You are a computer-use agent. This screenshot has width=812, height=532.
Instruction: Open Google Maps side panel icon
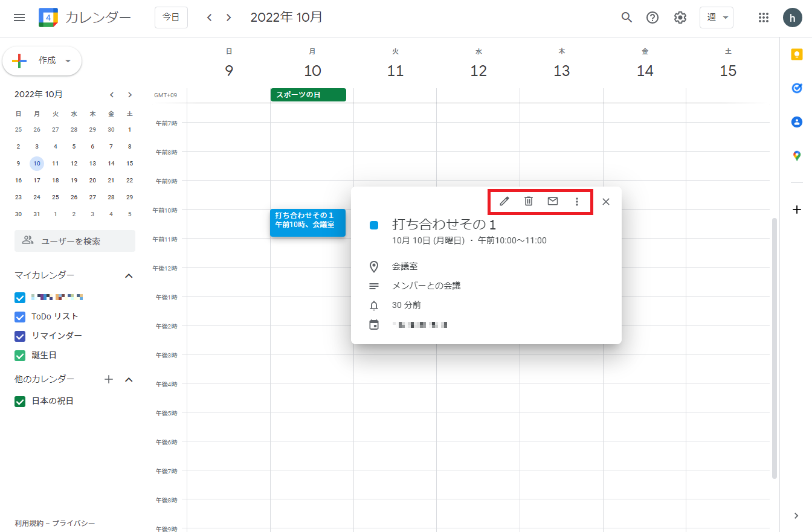tap(796, 156)
